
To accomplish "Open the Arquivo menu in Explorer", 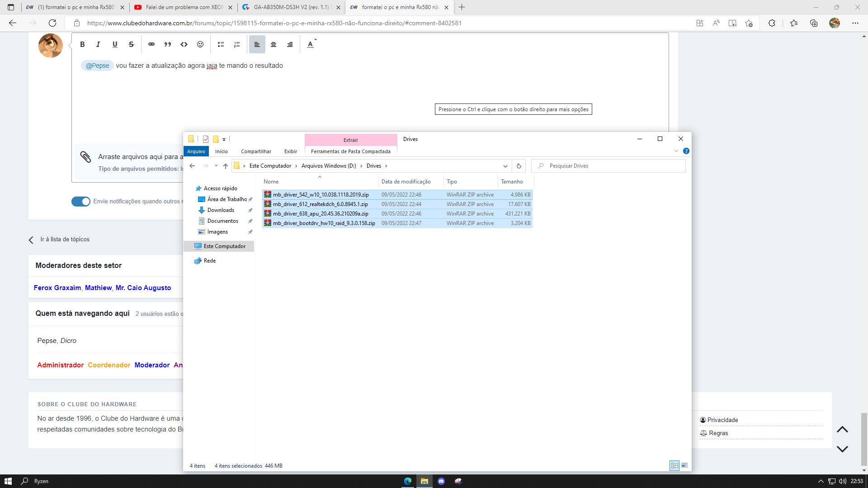I will [x=196, y=151].
